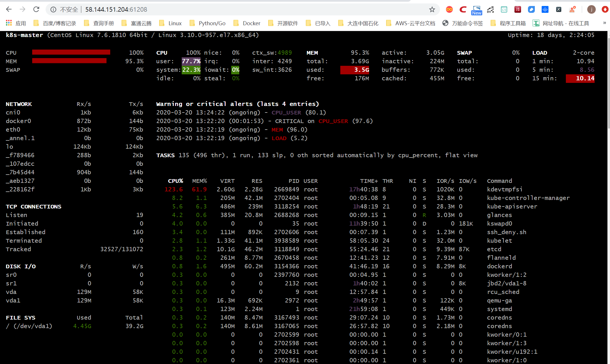
Task: Open the Docker bookmark folder
Action: (x=247, y=23)
